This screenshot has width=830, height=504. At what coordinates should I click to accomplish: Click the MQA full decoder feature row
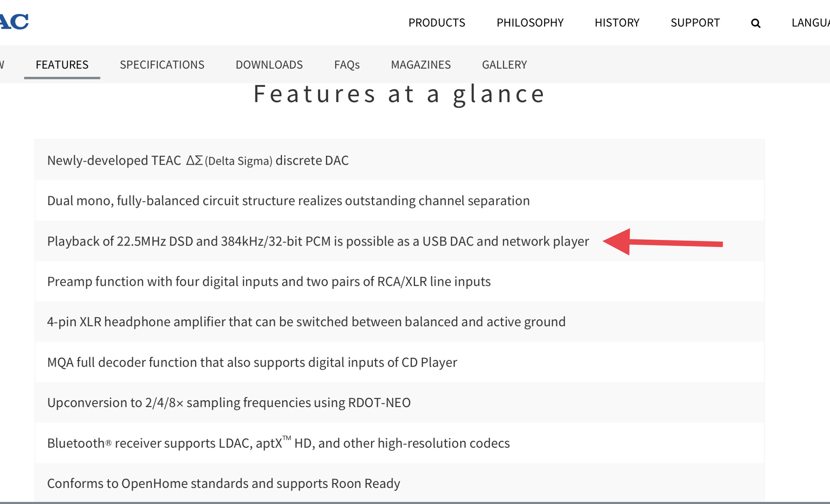click(400, 362)
